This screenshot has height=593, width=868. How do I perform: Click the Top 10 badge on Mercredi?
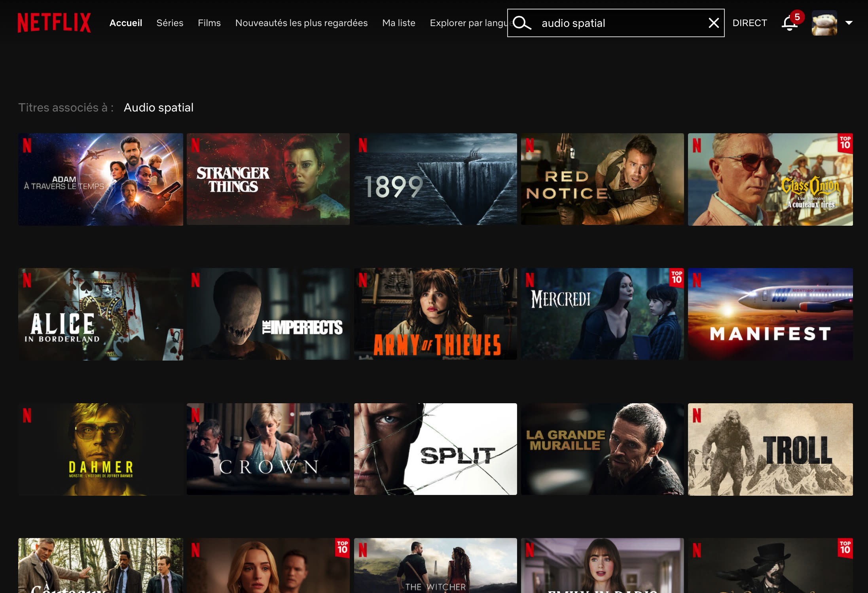(x=677, y=278)
